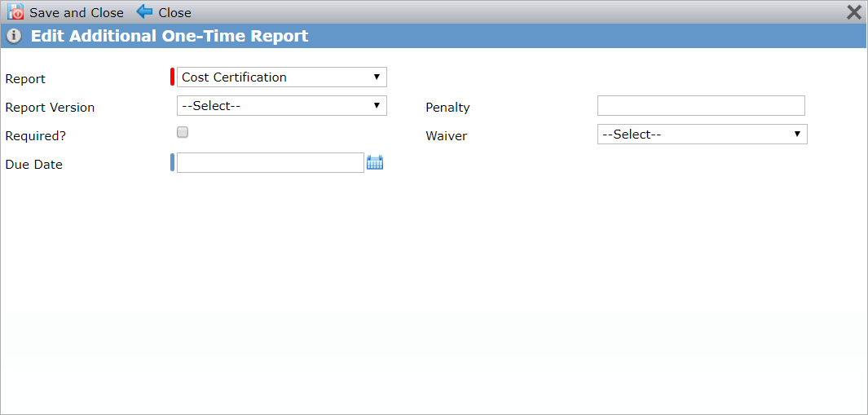
Task: Expand the Report Version dropdown
Action: coord(282,106)
